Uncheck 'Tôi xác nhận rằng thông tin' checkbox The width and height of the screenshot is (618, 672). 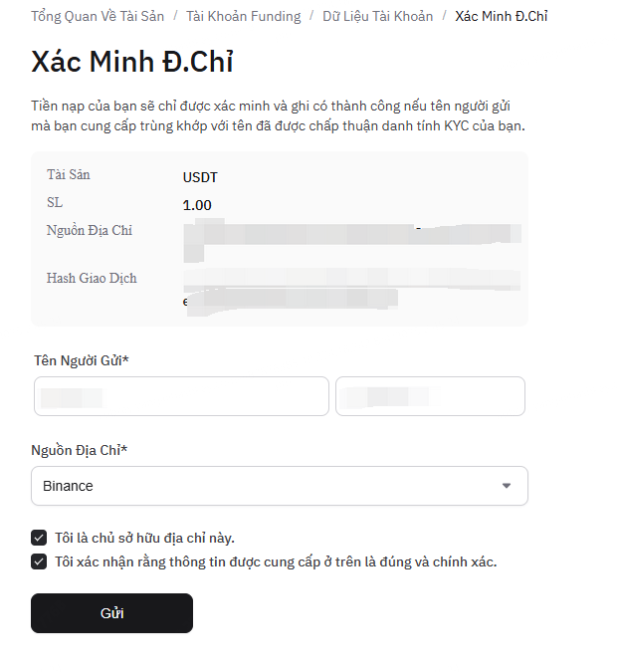tap(39, 561)
